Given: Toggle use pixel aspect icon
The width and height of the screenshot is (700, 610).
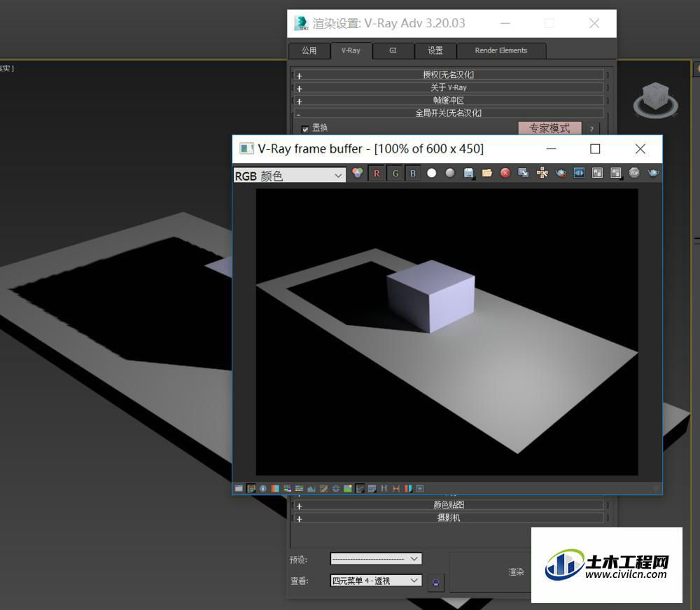Looking at the screenshot, I should (396, 489).
